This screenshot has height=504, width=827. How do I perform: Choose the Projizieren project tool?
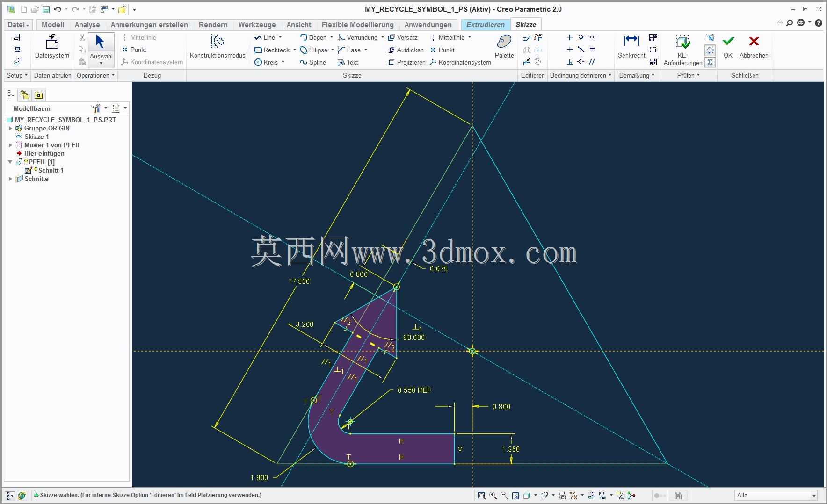(407, 62)
